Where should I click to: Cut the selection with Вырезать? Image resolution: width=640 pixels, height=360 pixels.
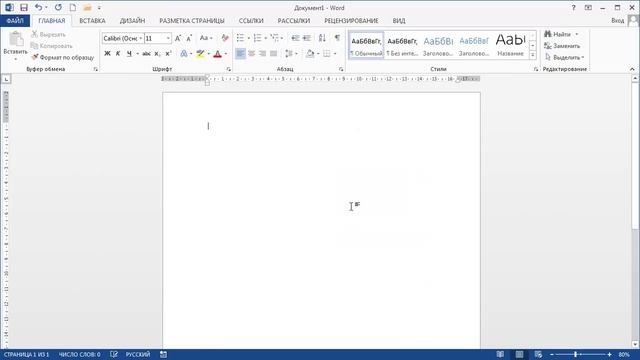click(x=49, y=35)
